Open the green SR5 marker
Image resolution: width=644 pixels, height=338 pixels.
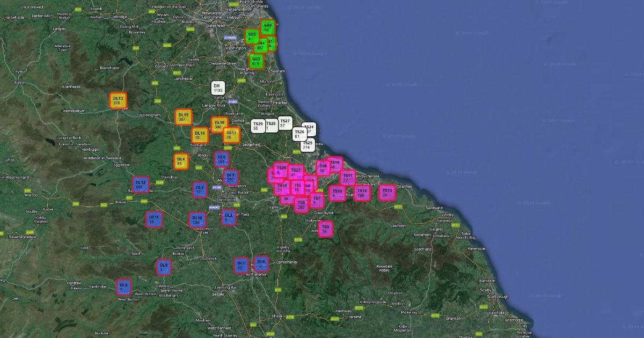coord(252,36)
